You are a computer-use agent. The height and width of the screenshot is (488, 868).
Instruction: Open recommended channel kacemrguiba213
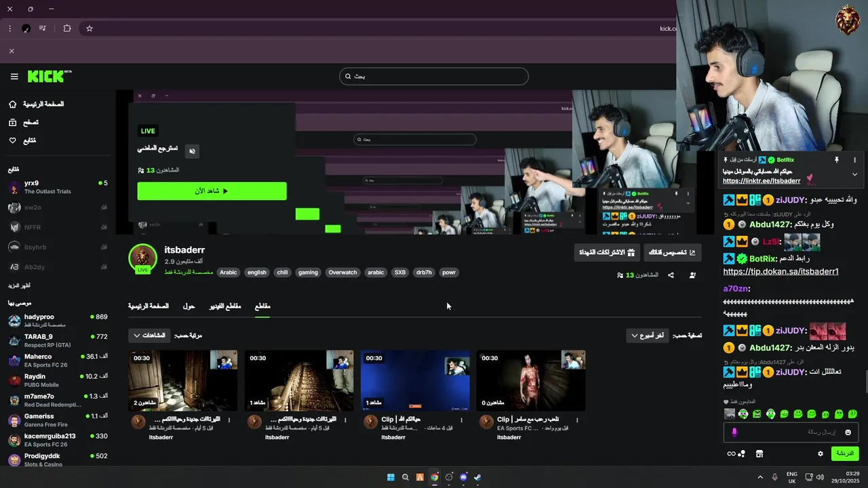click(58, 440)
